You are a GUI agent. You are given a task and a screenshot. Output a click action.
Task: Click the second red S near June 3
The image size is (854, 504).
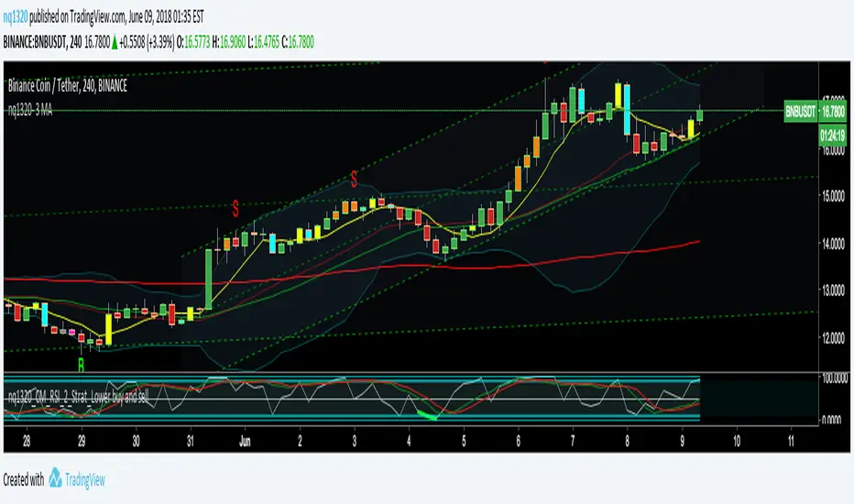click(x=354, y=178)
